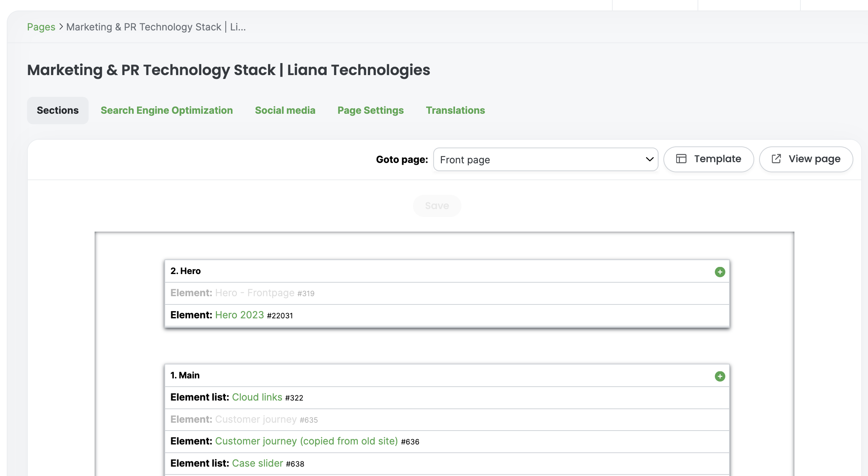868x476 pixels.
Task: Switch to the Translations tab
Action: pos(455,110)
